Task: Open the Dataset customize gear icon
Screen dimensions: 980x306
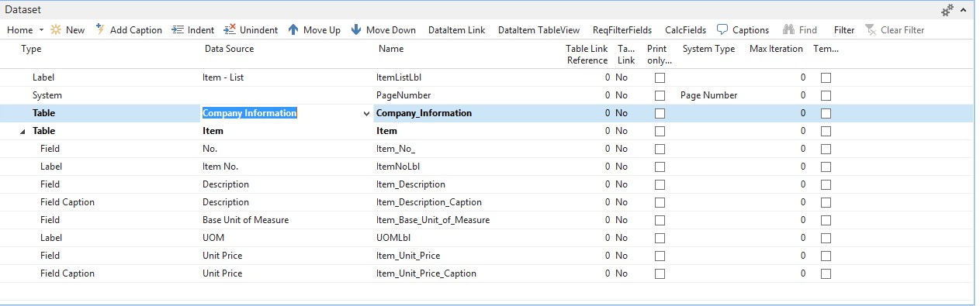Action: pyautogui.click(x=947, y=10)
